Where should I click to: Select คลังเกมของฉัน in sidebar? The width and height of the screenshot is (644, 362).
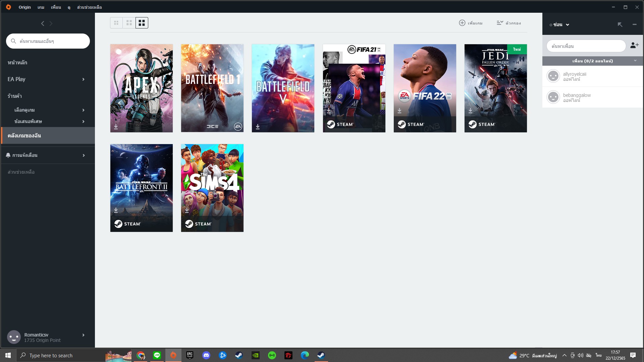48,135
